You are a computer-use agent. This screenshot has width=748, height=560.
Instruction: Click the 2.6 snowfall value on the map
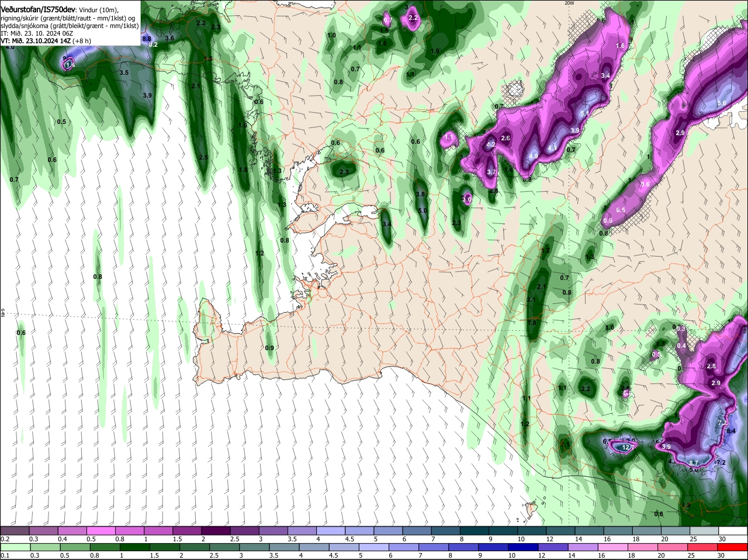[505, 138]
